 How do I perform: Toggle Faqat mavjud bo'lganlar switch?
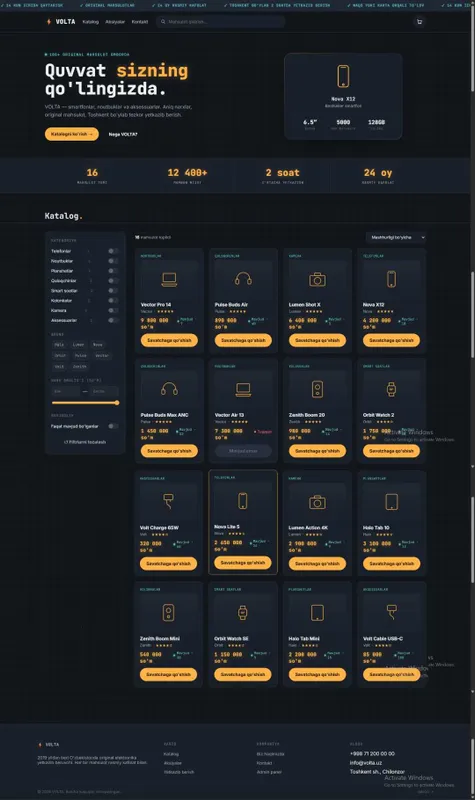coord(113,426)
